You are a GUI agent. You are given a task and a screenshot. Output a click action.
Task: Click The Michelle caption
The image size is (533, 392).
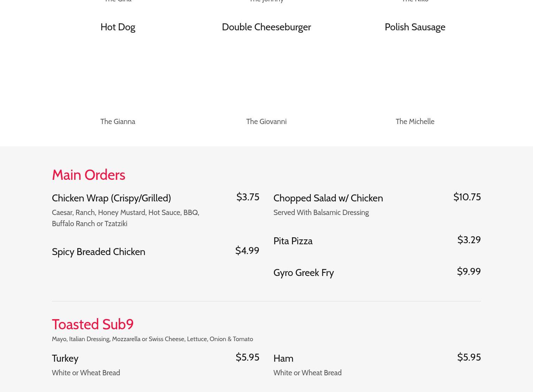[415, 121]
